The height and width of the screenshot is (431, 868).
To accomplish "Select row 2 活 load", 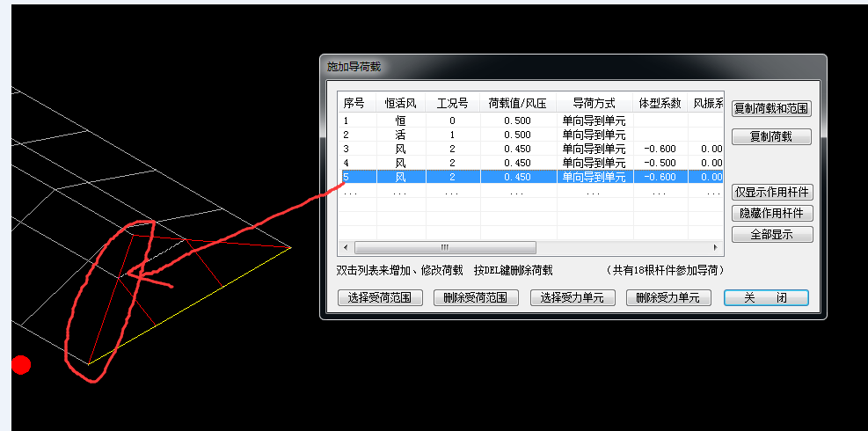I will point(531,135).
